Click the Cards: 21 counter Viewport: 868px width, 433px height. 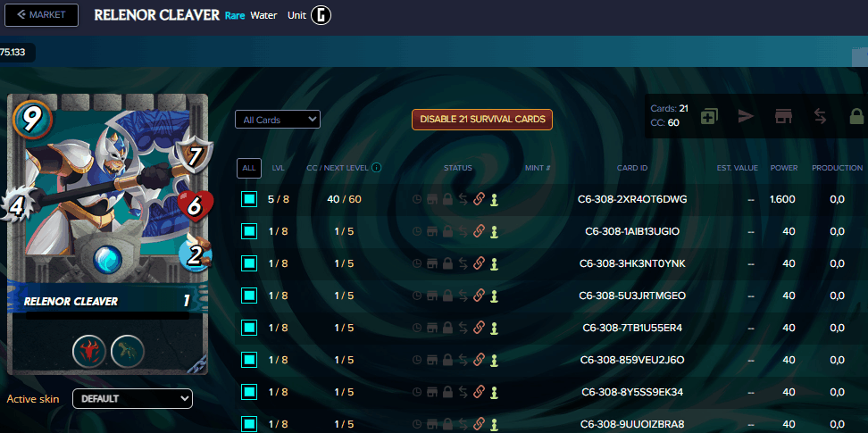point(669,109)
